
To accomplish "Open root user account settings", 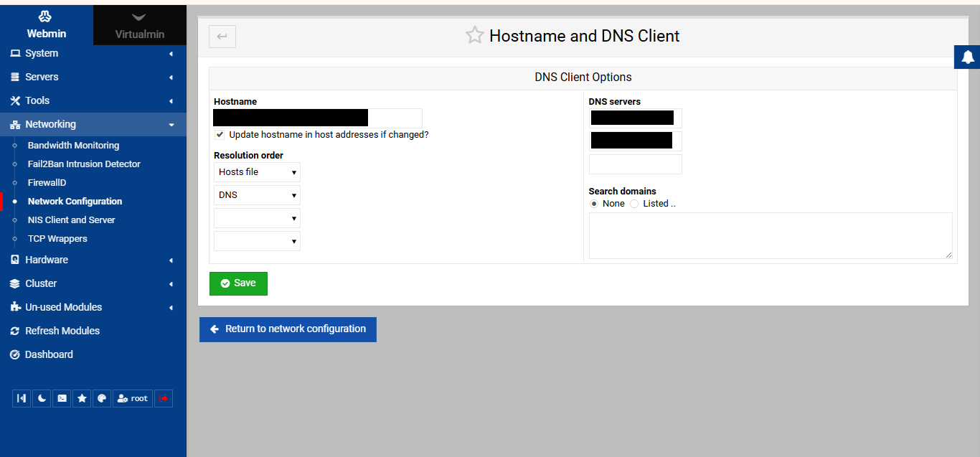I will pos(133,398).
